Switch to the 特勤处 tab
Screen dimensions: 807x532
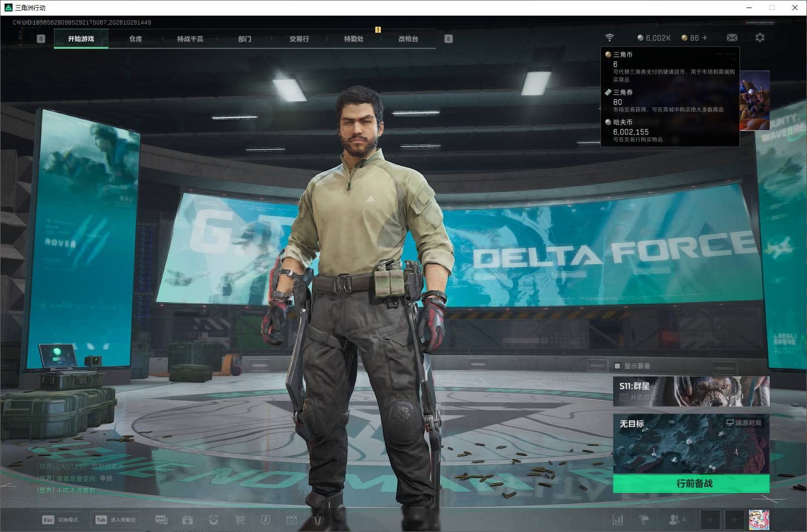click(x=354, y=39)
